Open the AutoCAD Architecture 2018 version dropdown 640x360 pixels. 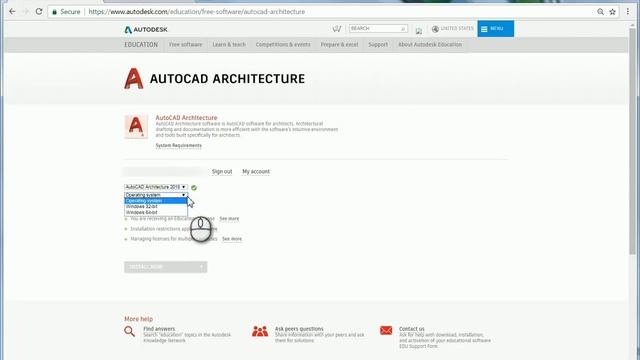[x=156, y=187]
